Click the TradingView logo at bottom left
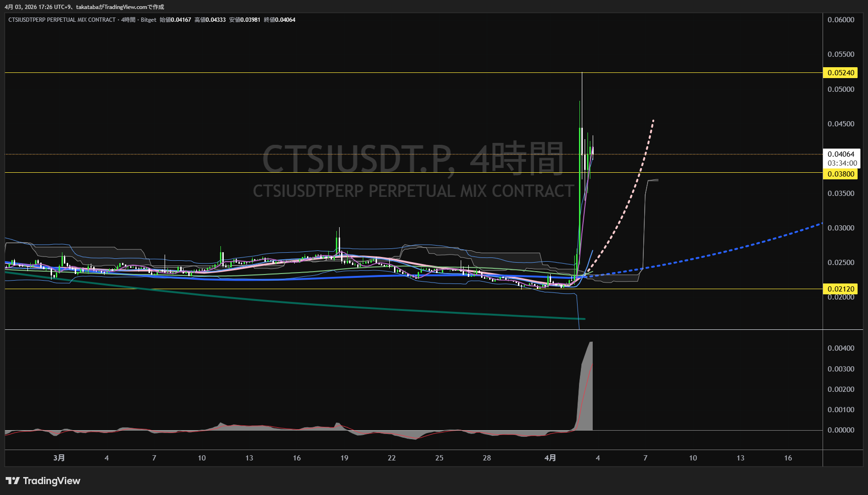868x495 pixels. click(43, 481)
